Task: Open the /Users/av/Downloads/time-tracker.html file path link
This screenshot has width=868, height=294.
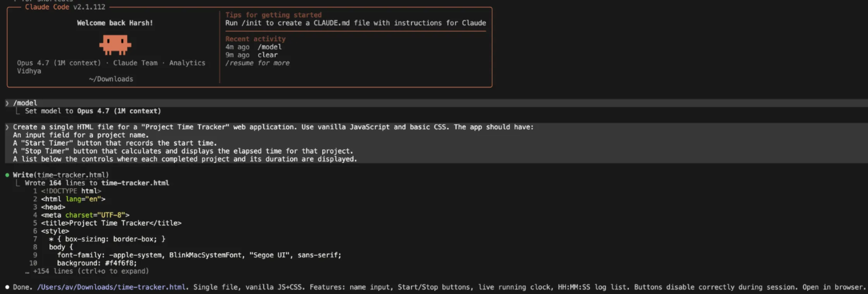Action: click(111, 287)
